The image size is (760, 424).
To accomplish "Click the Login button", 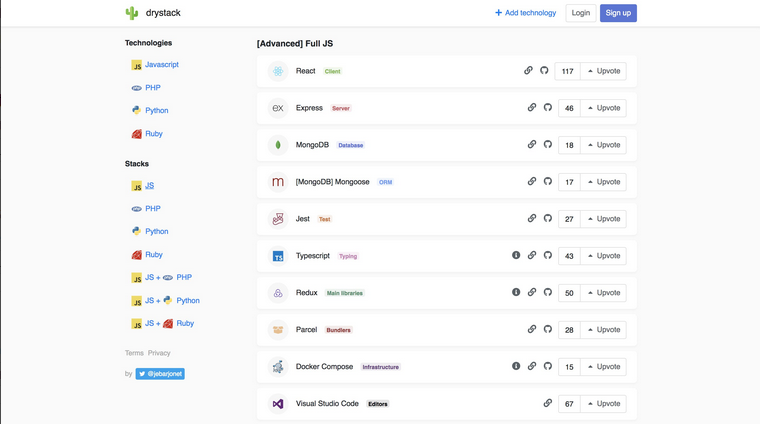I will (x=581, y=13).
